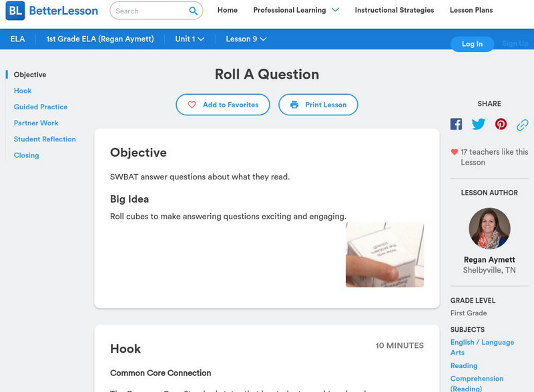Open the Reading subject link

465,365
